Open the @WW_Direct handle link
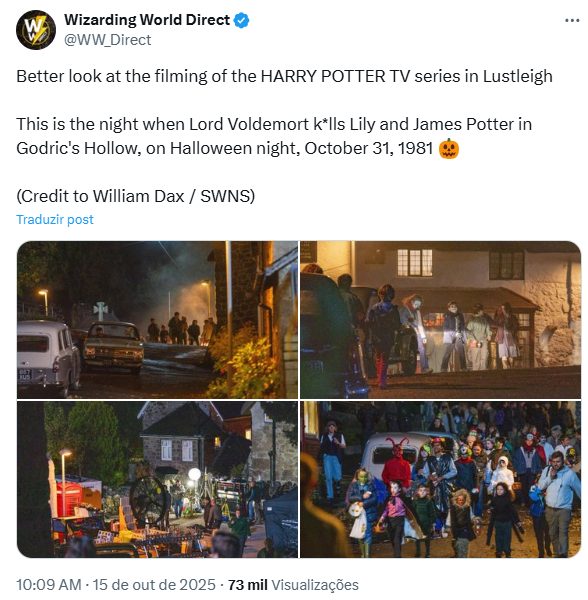This screenshot has width=588, height=600. tap(108, 40)
